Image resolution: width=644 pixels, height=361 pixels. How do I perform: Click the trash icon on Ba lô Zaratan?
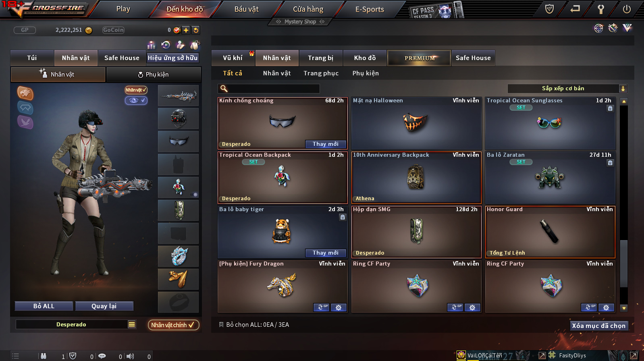pos(610,163)
